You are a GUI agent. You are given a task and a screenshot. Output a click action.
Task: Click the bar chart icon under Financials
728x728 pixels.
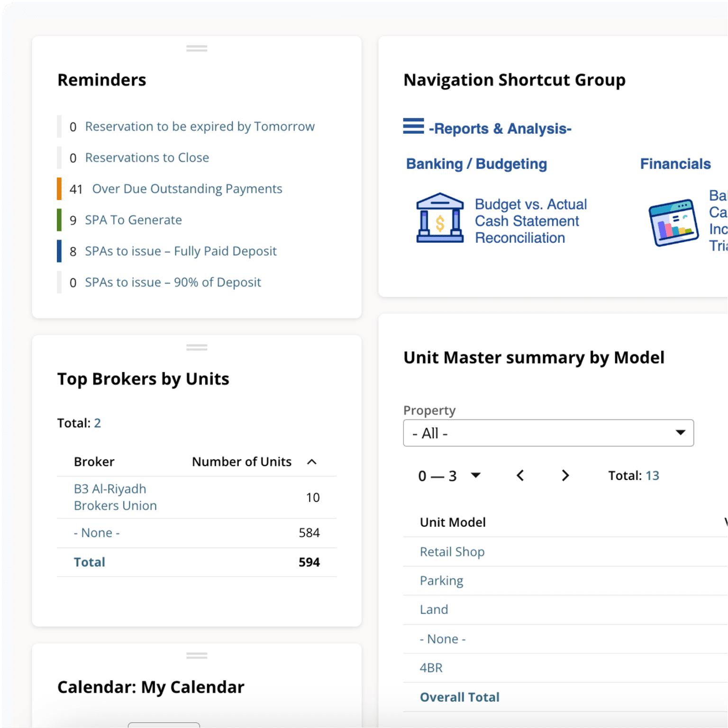[x=672, y=222]
